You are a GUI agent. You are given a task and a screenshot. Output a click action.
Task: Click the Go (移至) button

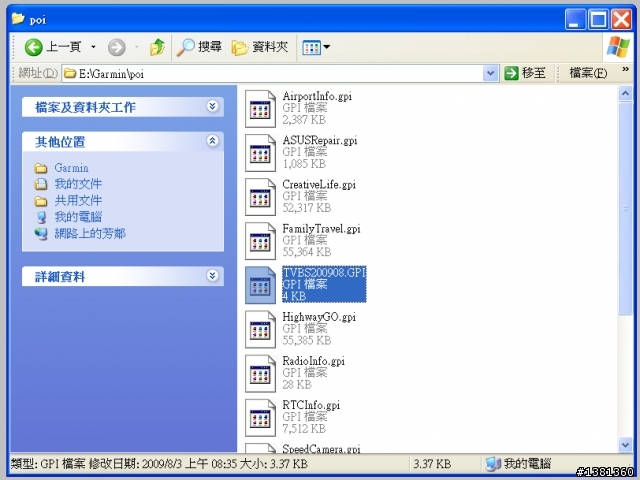point(525,73)
